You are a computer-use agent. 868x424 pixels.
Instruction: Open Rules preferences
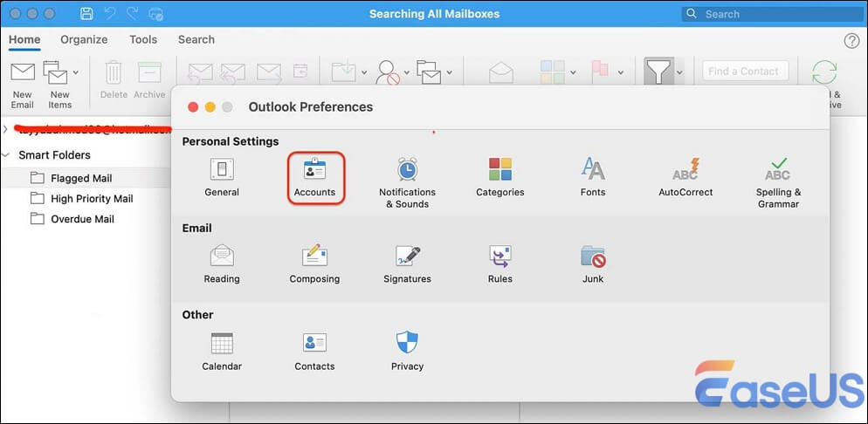[499, 263]
